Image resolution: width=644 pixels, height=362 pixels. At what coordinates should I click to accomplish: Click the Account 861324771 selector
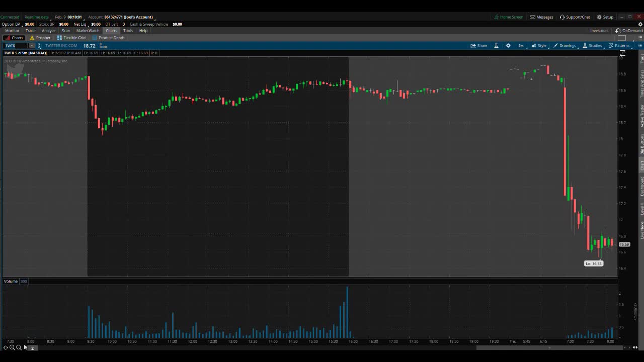tap(120, 17)
